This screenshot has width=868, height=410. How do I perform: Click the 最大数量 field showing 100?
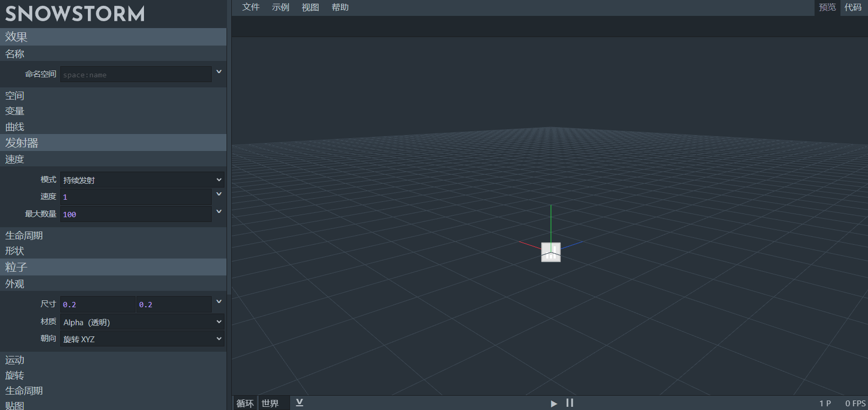[x=135, y=214]
